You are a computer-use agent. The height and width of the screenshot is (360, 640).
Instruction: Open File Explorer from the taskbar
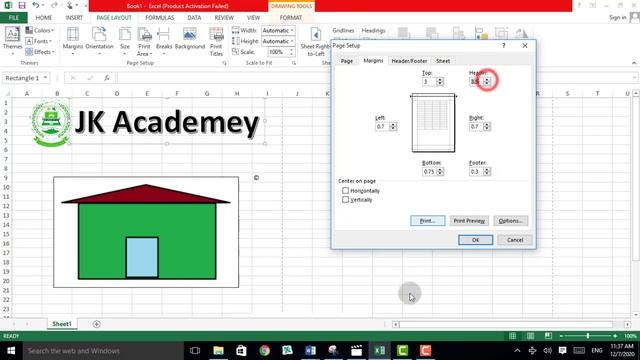point(218,351)
